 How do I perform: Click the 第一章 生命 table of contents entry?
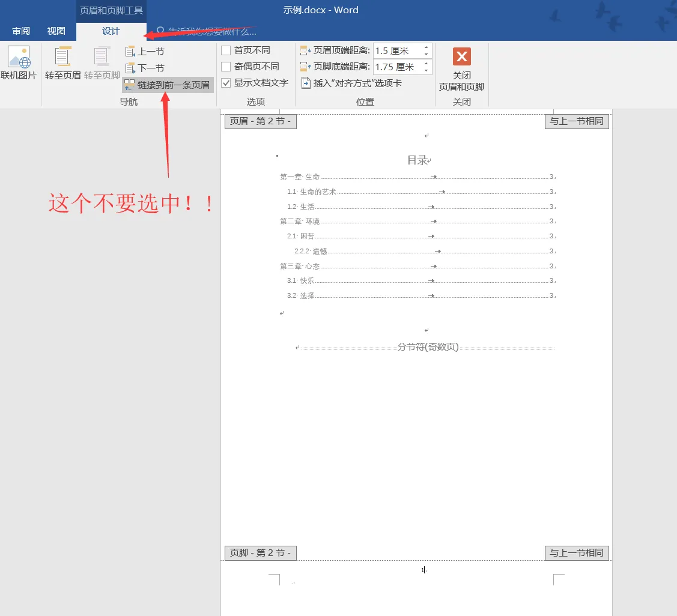coord(300,177)
